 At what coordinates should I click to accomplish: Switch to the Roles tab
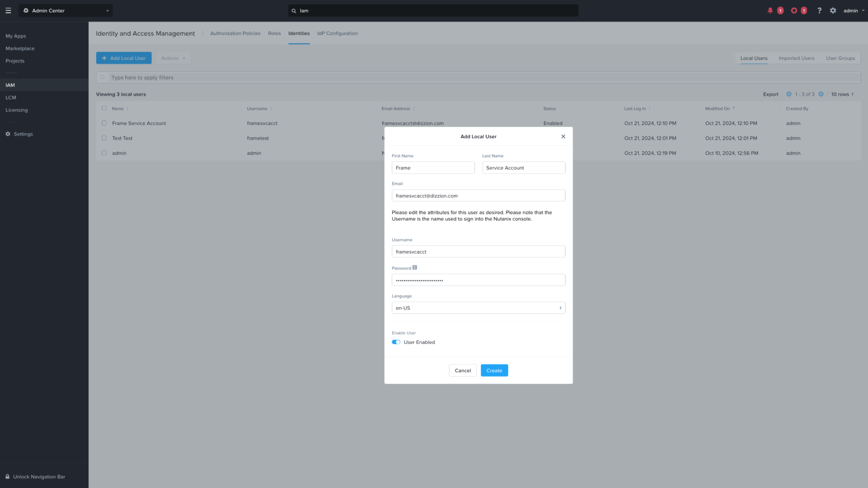[274, 34]
